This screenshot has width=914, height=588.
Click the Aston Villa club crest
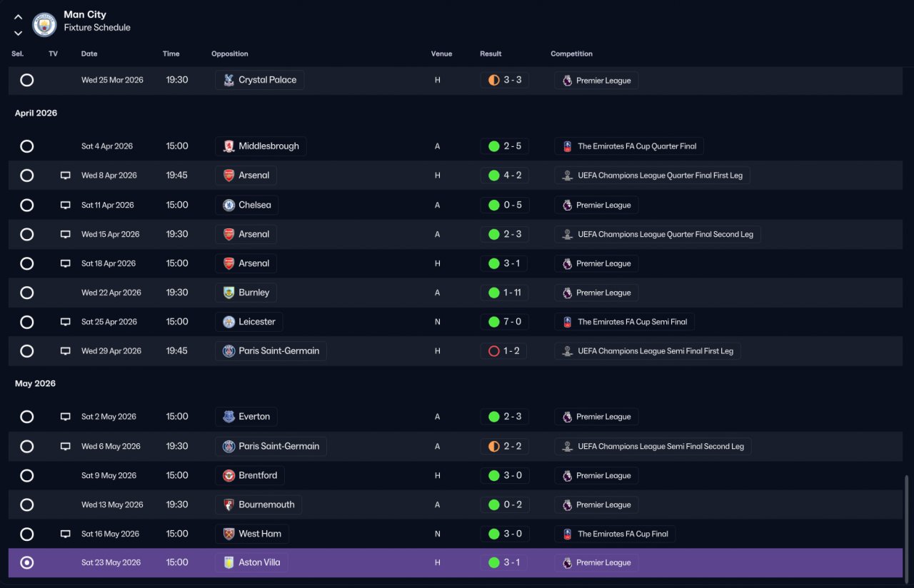[x=228, y=562]
